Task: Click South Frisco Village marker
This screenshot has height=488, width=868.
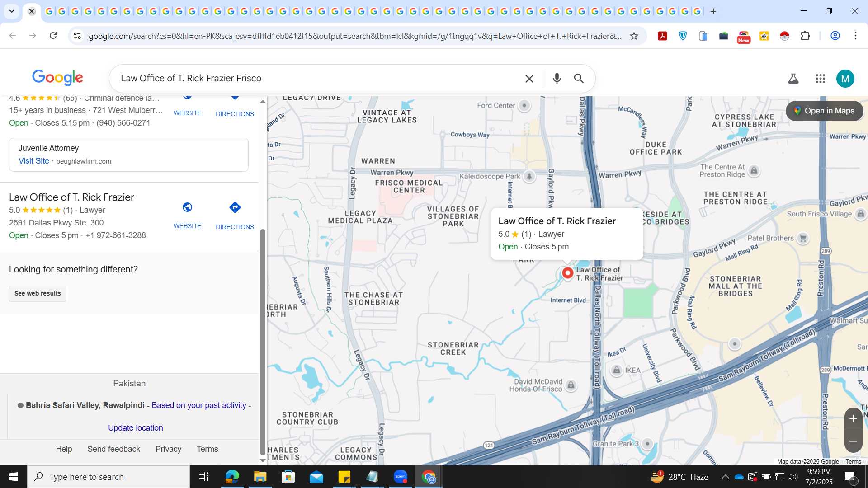Action: 860,214
